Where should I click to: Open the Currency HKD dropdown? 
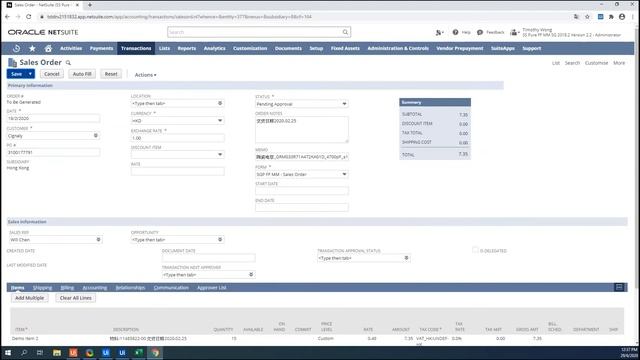220,120
